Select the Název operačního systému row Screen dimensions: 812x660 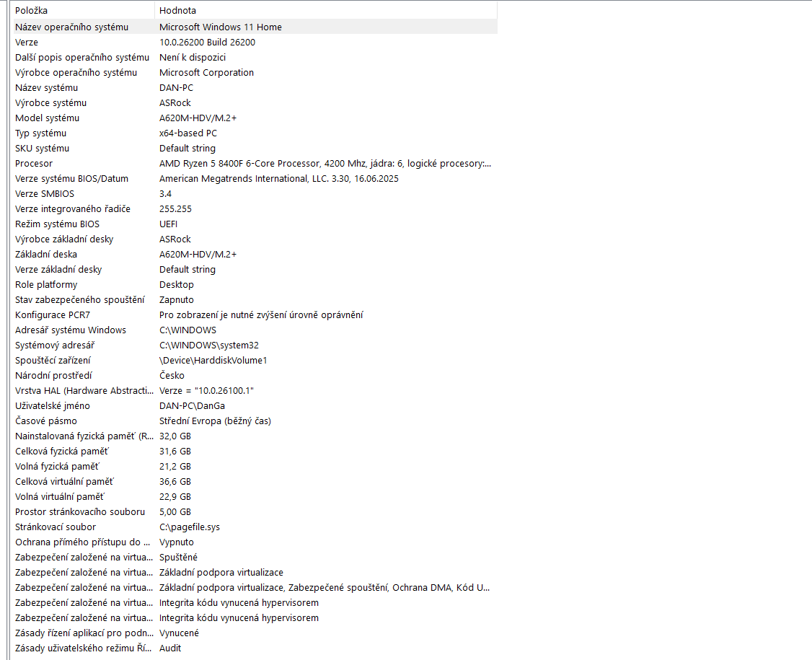click(x=71, y=27)
